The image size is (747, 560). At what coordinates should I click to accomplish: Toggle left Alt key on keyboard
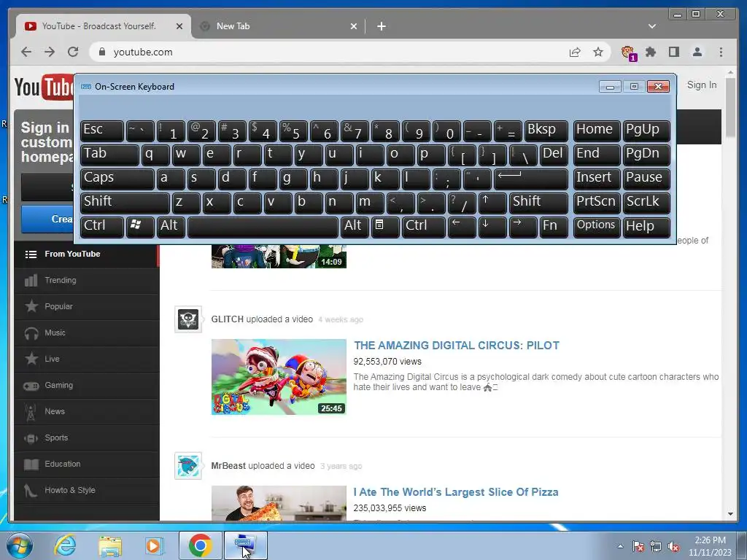[x=171, y=227]
